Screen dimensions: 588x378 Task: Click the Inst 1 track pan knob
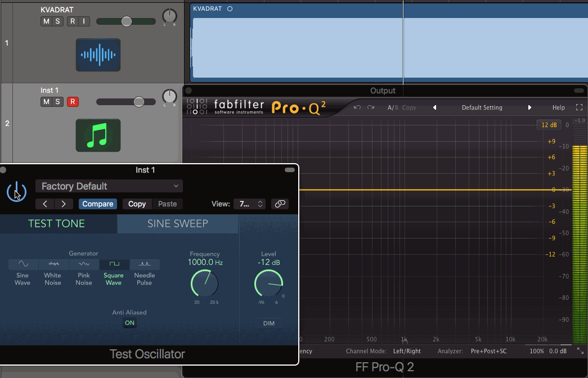click(x=169, y=96)
